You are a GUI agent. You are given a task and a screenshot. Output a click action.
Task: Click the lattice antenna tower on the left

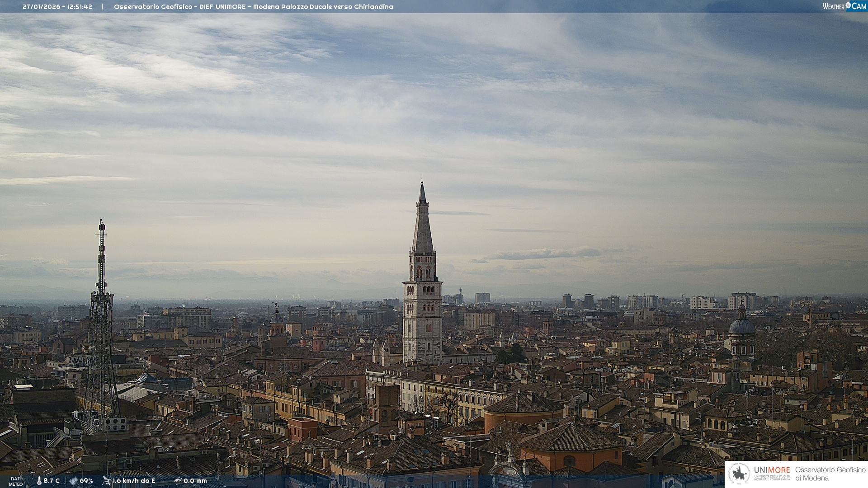click(101, 316)
